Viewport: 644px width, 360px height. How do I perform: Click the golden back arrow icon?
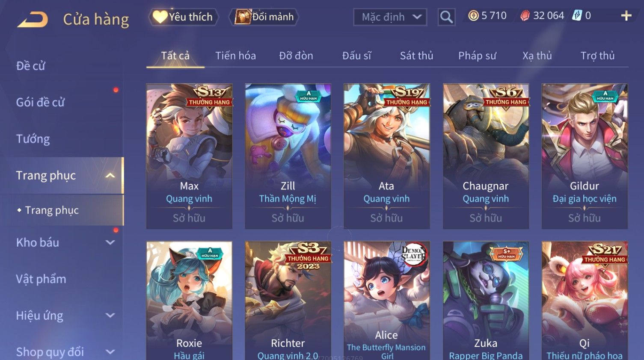33,20
